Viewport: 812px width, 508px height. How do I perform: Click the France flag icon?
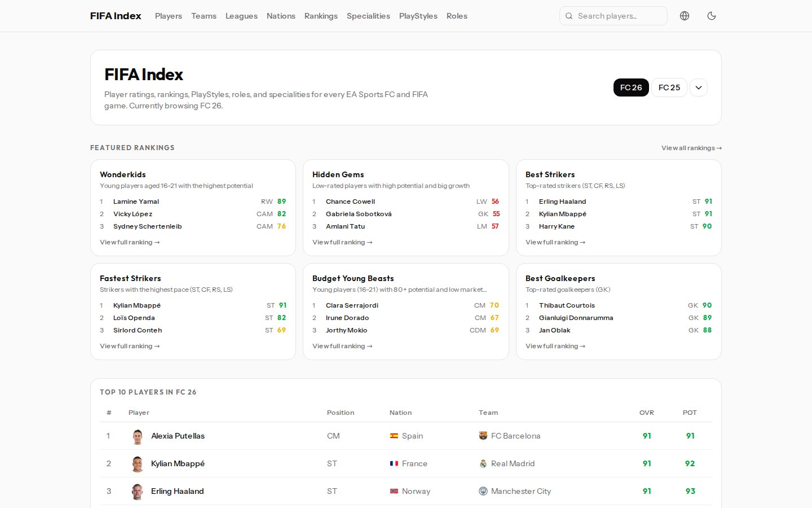point(394,463)
